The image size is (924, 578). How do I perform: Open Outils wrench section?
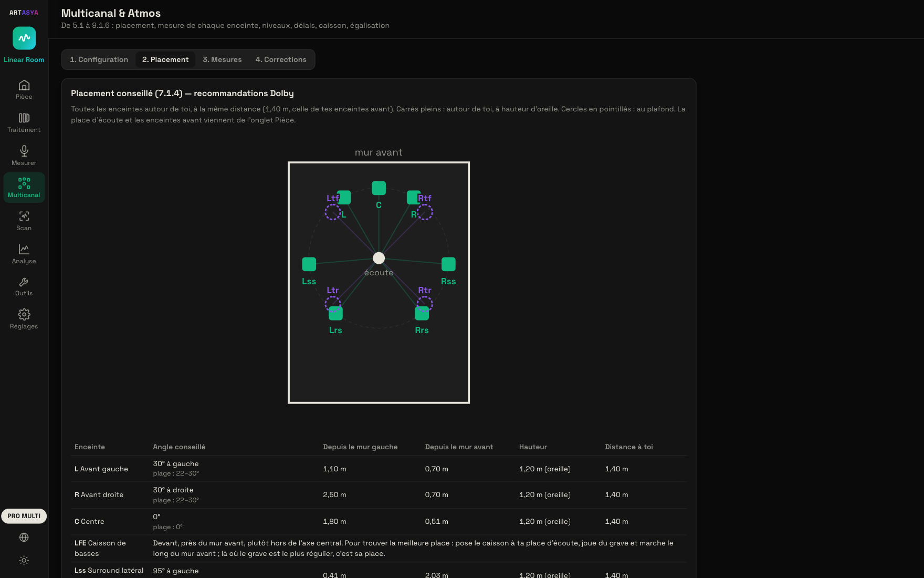pos(24,287)
